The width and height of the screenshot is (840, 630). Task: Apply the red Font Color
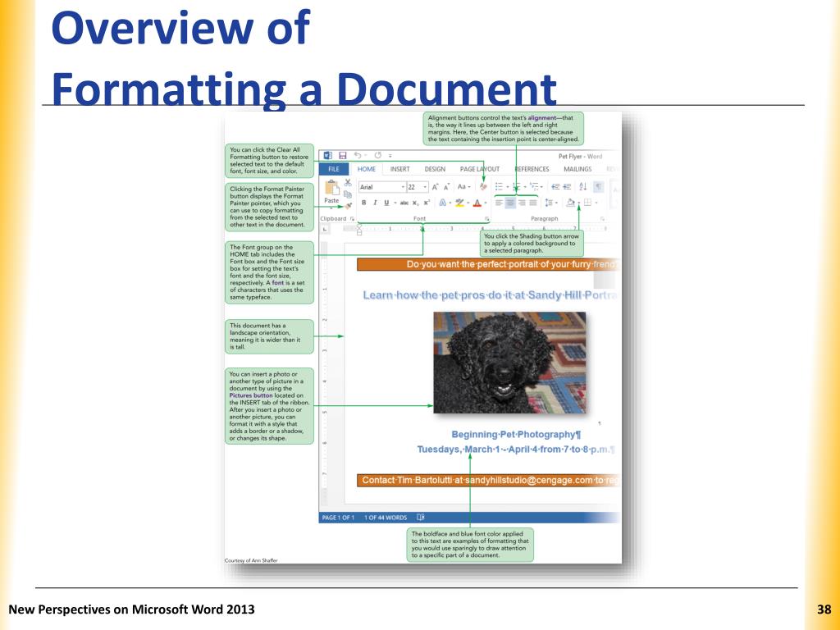tap(477, 203)
